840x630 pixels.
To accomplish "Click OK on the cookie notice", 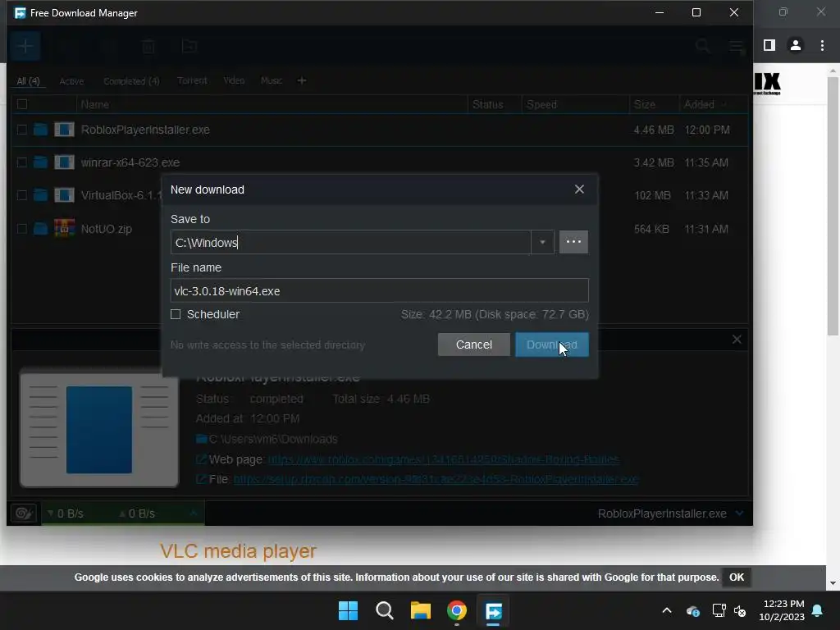I will coord(736,577).
